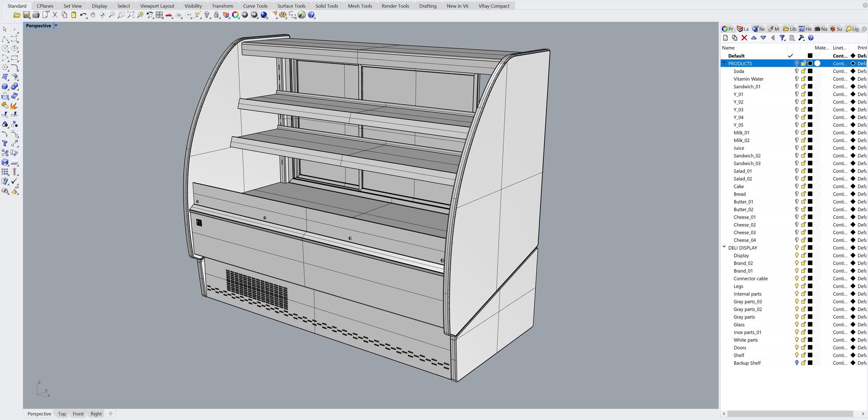868x420 pixels.
Task: Select the Rectangle tool in left toolbar
Action: tap(14, 58)
